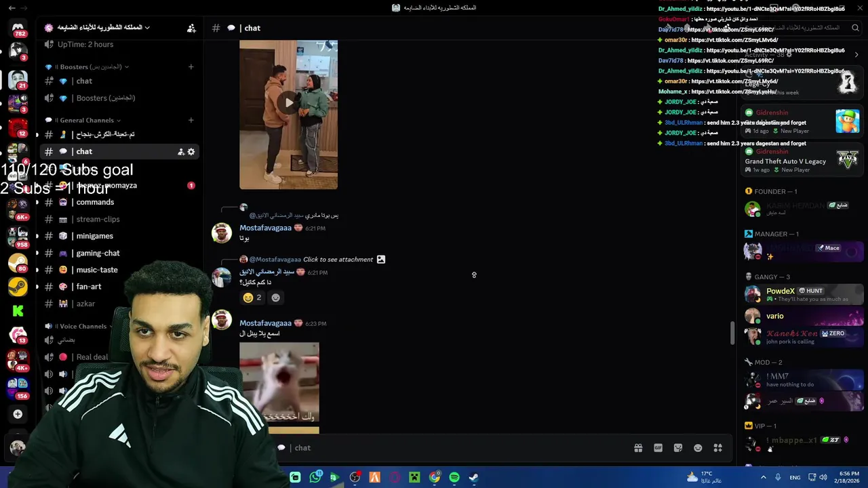The image size is (868, 488).
Task: Open server icon with 4K+ badge
Action: 18,359
